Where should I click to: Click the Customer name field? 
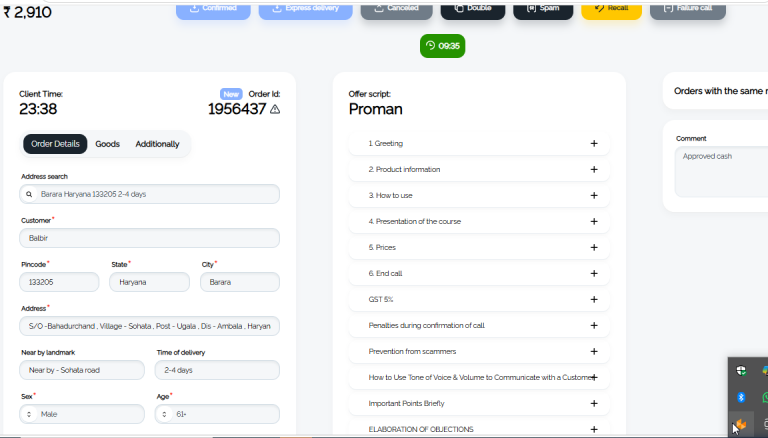pyautogui.click(x=149, y=238)
